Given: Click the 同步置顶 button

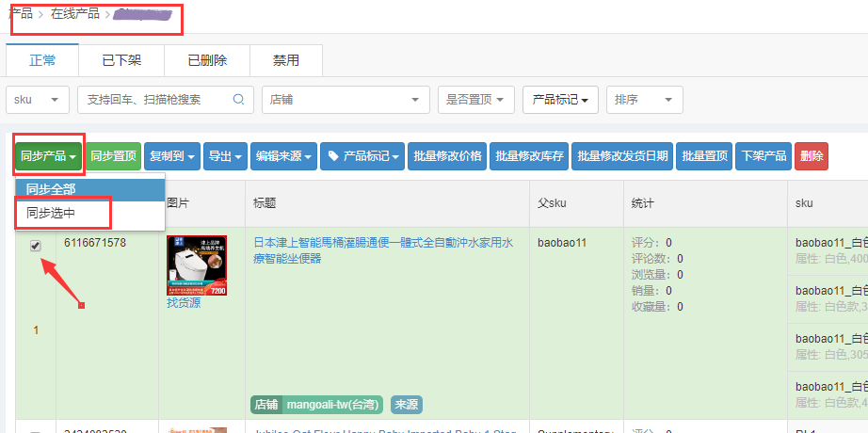Looking at the screenshot, I should coord(113,156).
